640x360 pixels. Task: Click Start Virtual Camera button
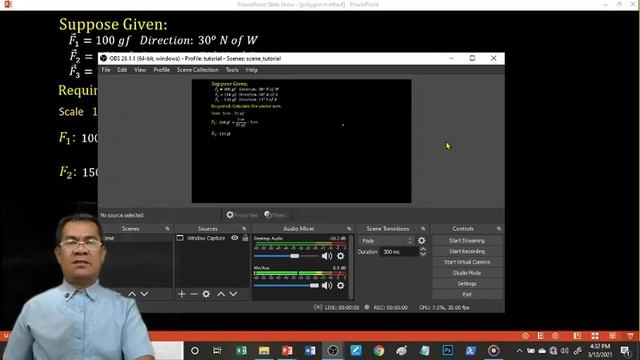pyautogui.click(x=467, y=262)
